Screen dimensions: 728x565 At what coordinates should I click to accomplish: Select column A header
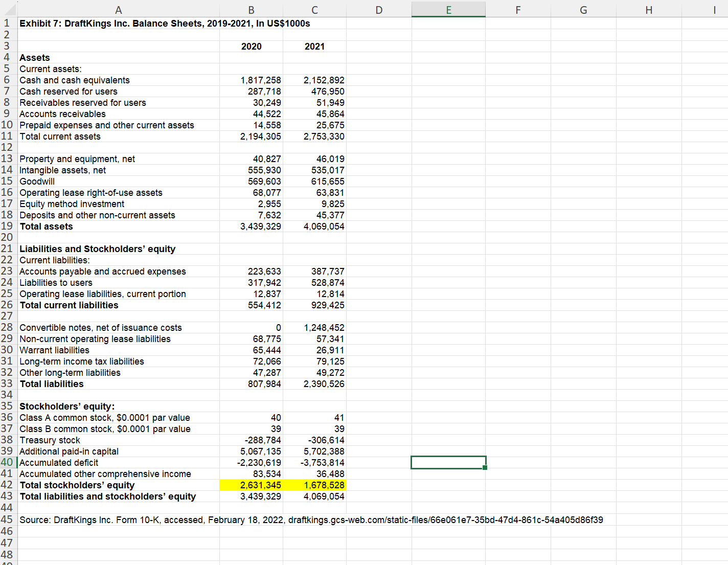click(x=119, y=10)
